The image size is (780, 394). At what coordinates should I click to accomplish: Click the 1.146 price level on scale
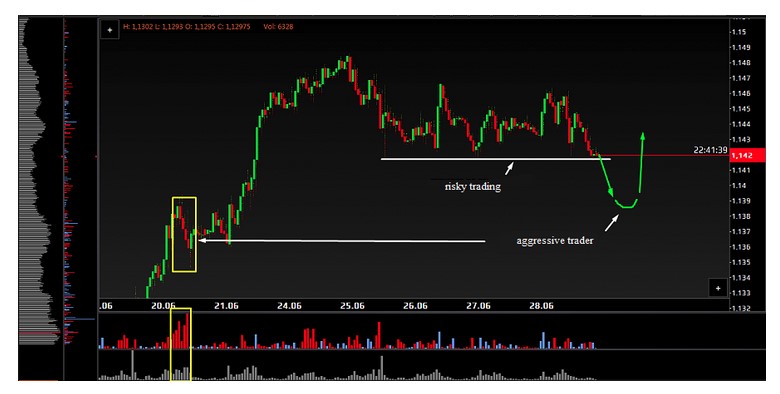point(741,94)
